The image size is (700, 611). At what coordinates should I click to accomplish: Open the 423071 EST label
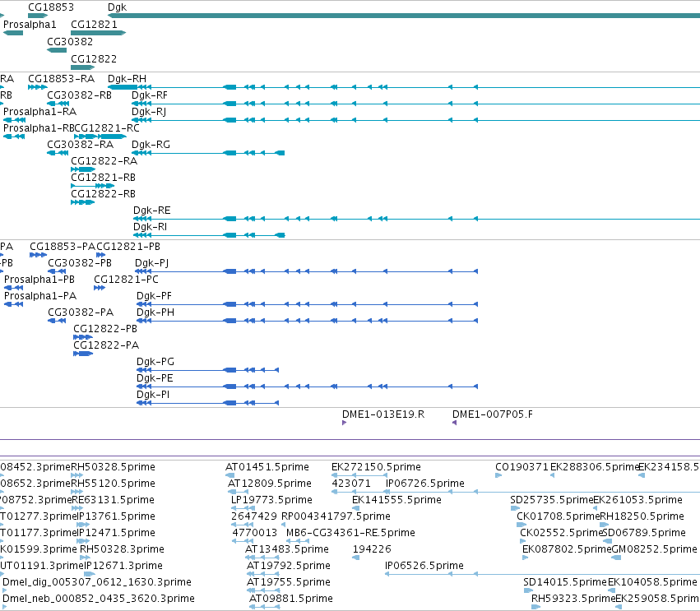[351, 484]
